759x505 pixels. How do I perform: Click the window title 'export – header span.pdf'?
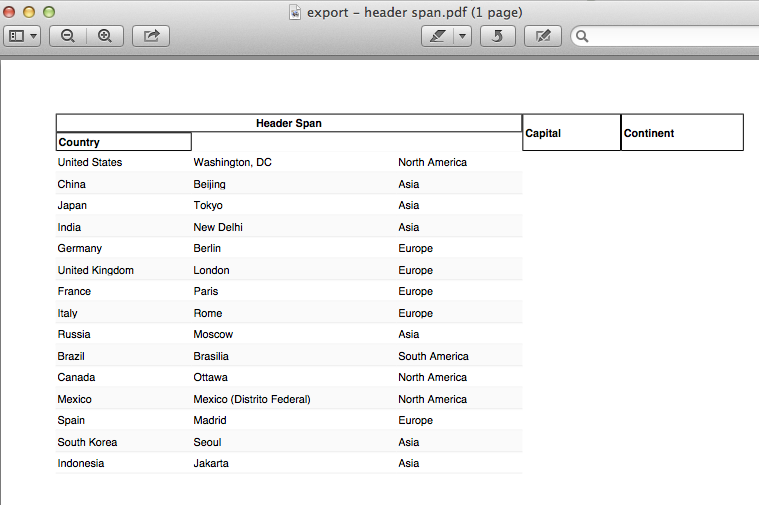point(414,12)
